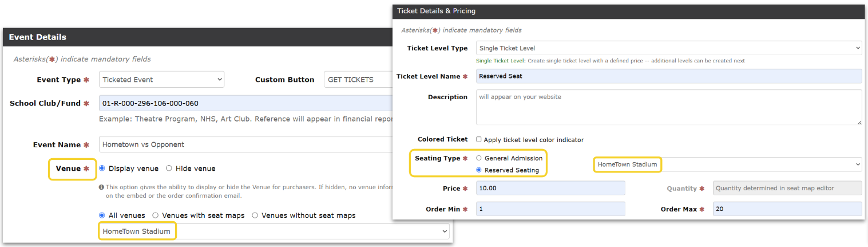This screenshot has height=247, width=868.
Task: Expand the HomeTown Stadium venue dropdown
Action: coord(274,232)
